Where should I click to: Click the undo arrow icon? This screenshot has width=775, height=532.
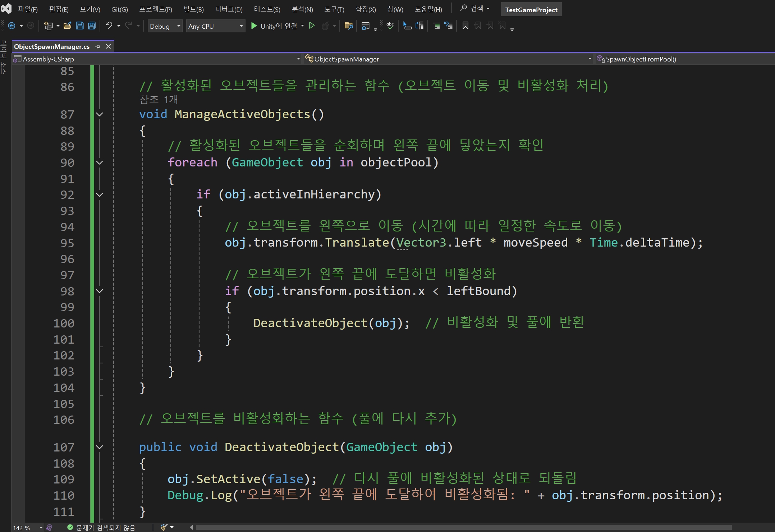pyautogui.click(x=109, y=26)
